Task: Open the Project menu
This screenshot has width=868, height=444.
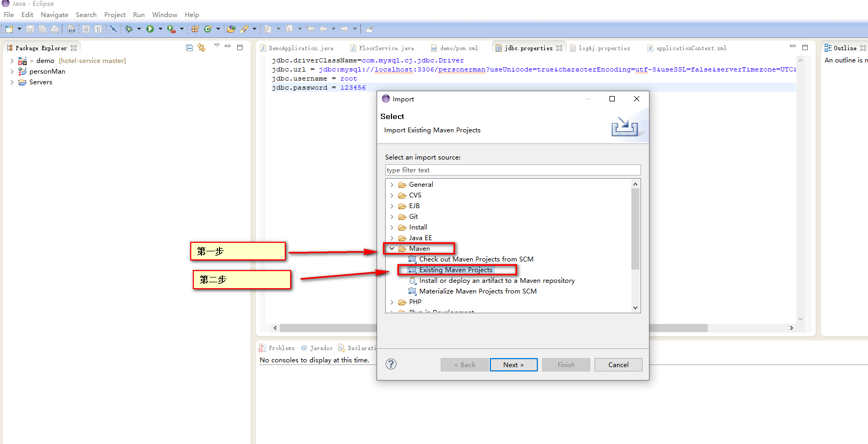Action: click(x=115, y=15)
